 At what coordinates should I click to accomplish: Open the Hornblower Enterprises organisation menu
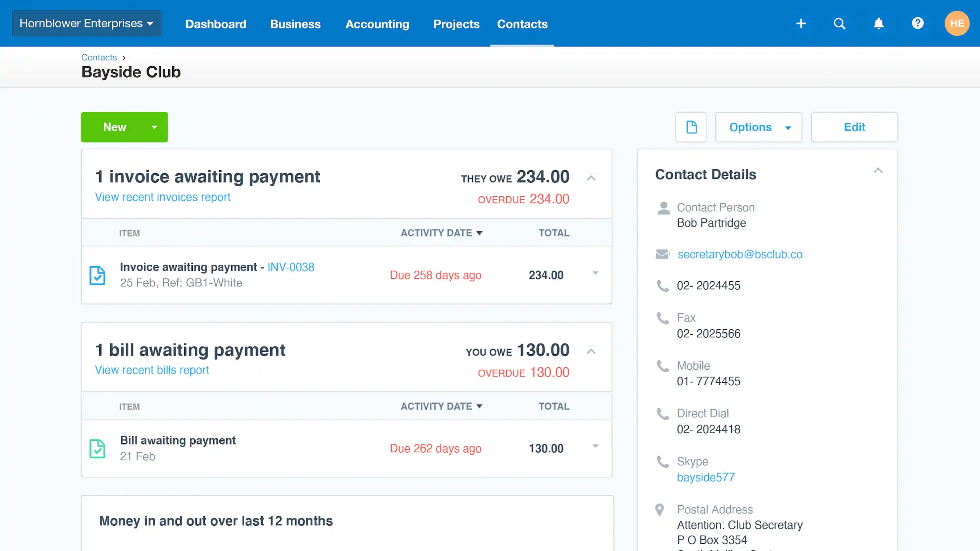coord(86,23)
